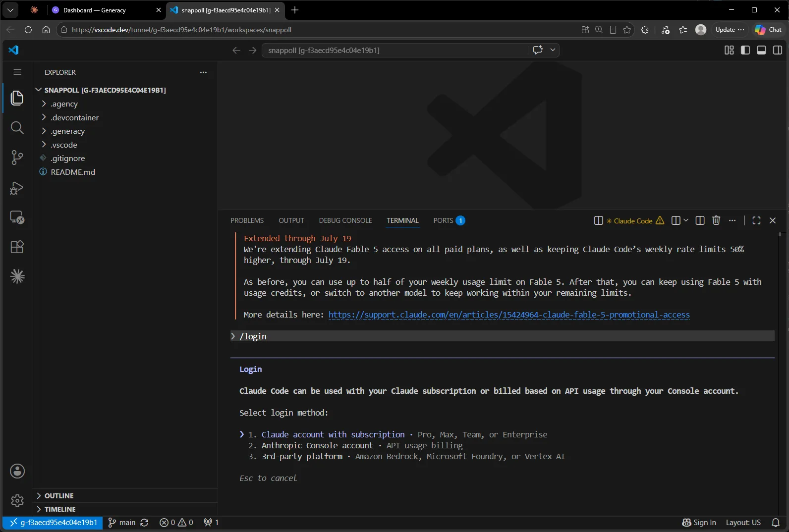
Task: Open forwarded ports indicator in status bar
Action: [x=211, y=523]
